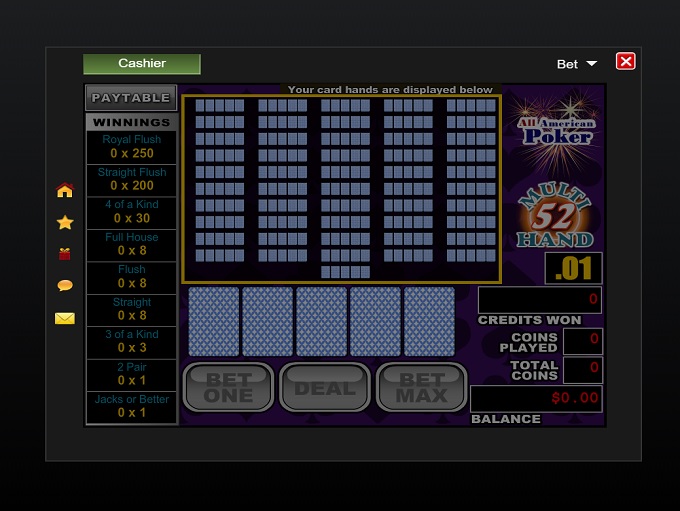
Task: Select the Royal Flush paytable row
Action: (132, 147)
